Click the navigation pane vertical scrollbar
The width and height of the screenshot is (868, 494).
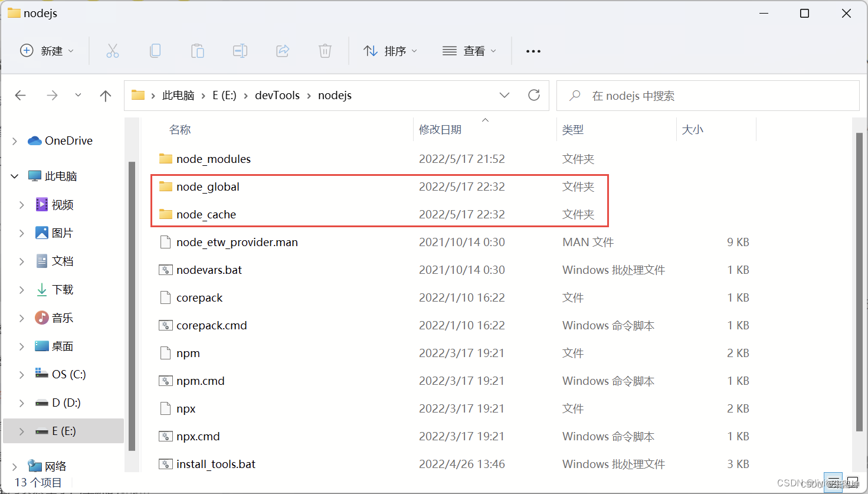pos(132,306)
